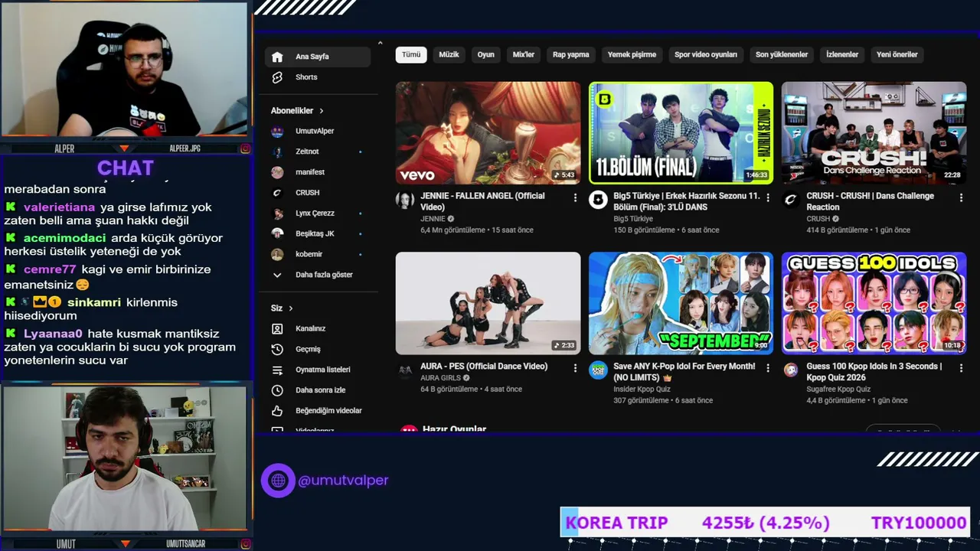Image resolution: width=980 pixels, height=551 pixels.
Task: Open the Big5 Türkiye 11. Bölüm video title
Action: [687, 201]
